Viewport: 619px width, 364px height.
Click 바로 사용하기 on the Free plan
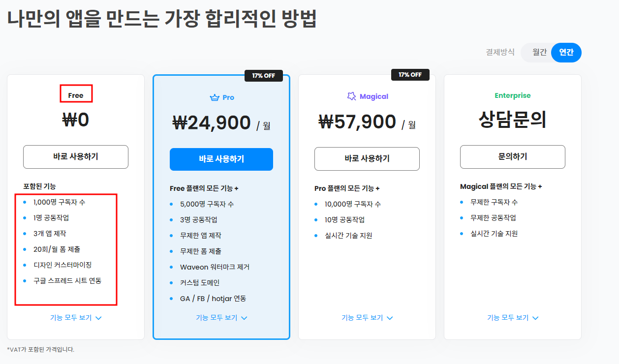(x=75, y=156)
